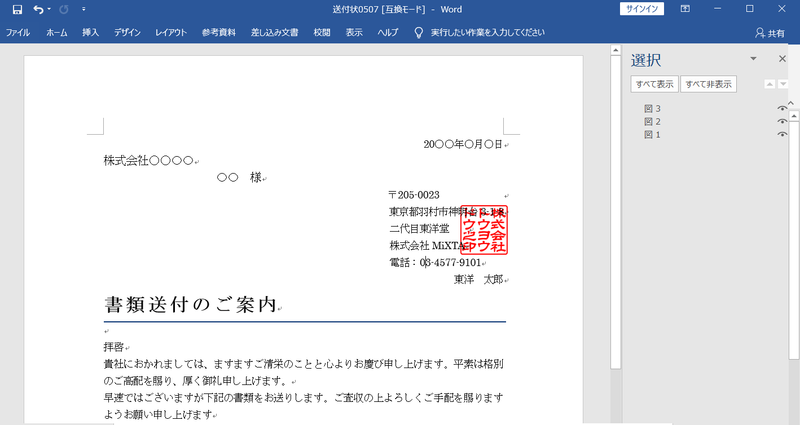Open the ファイル tab
This screenshot has height=425, width=800.
pyautogui.click(x=18, y=33)
